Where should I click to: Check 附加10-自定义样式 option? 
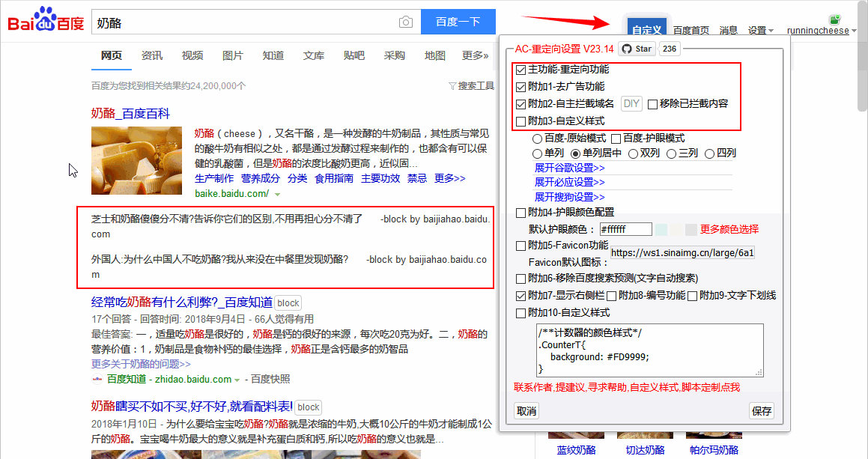(x=521, y=314)
